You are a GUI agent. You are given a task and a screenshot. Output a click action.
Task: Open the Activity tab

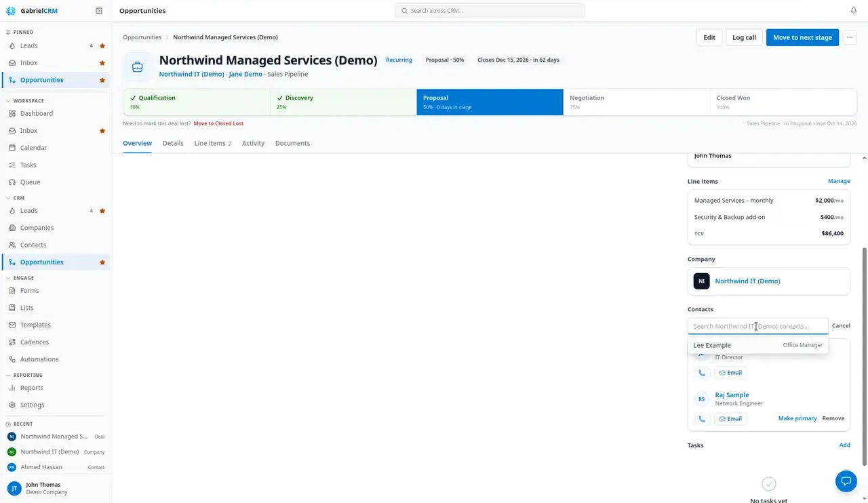click(253, 144)
